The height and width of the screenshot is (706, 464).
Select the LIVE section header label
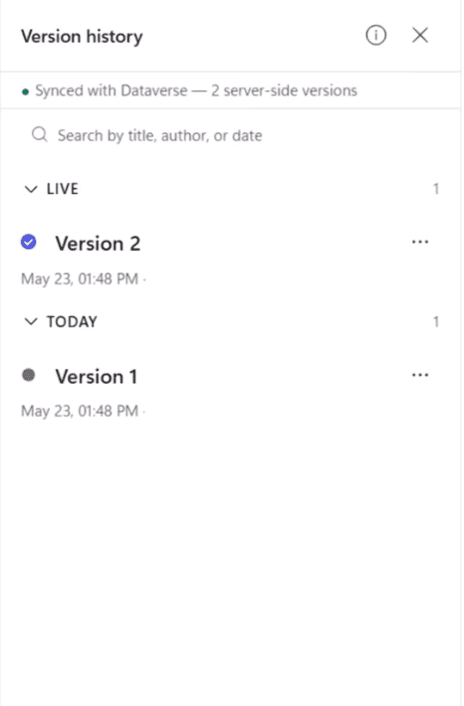[x=63, y=189]
